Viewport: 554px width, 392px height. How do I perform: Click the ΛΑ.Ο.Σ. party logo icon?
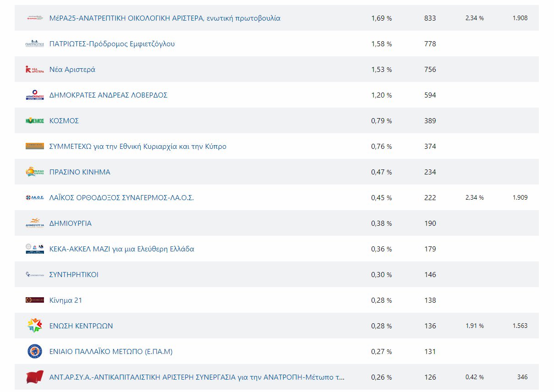[x=35, y=198]
